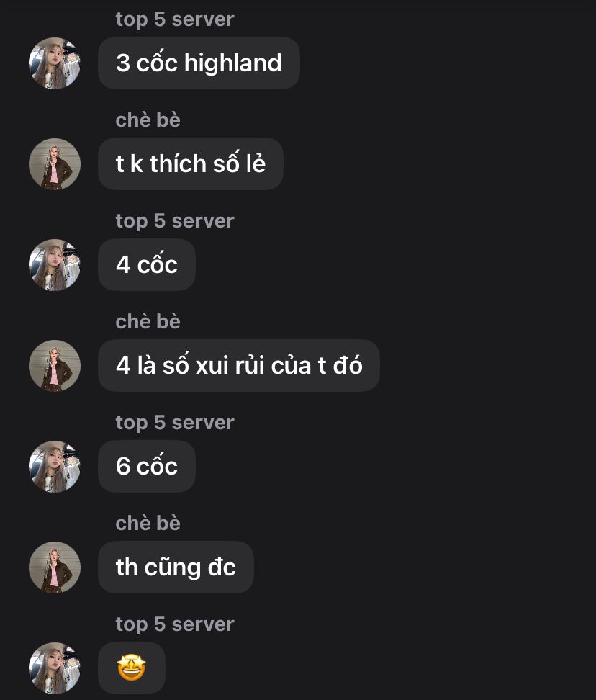
Task: Open 'chè bè' name above '4 là số xui rủi'
Action: point(148,322)
